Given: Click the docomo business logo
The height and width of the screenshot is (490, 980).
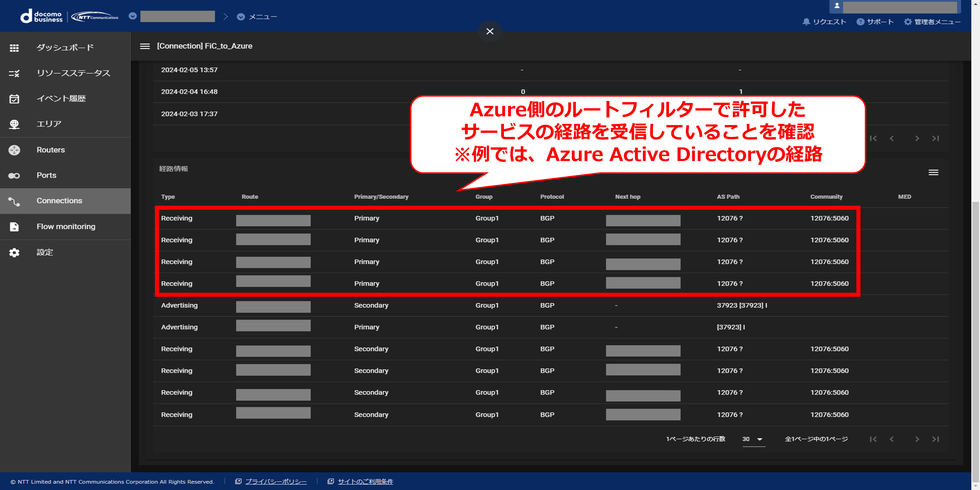Looking at the screenshot, I should point(41,16).
